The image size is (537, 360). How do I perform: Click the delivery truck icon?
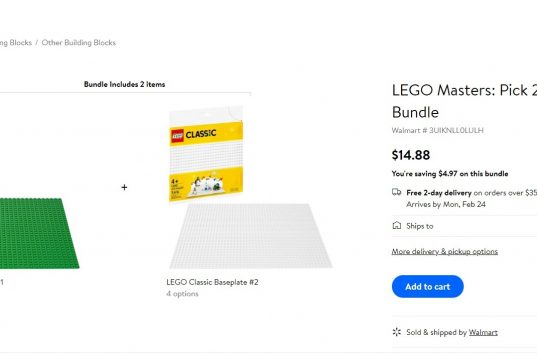(396, 192)
